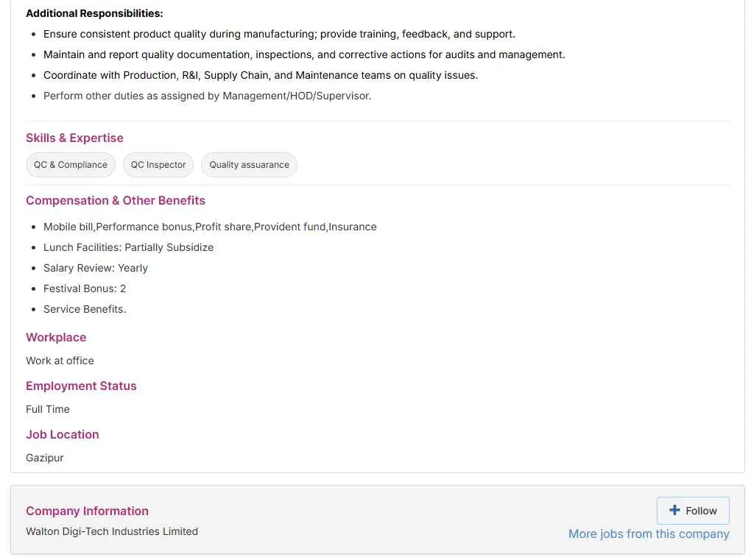Click the Full Time status text

(x=48, y=409)
